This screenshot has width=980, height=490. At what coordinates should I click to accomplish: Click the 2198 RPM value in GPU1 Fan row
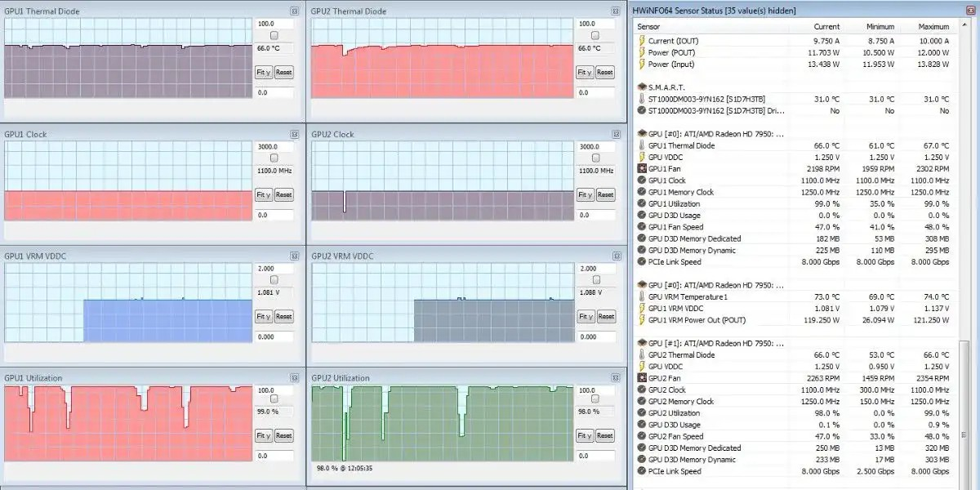822,169
